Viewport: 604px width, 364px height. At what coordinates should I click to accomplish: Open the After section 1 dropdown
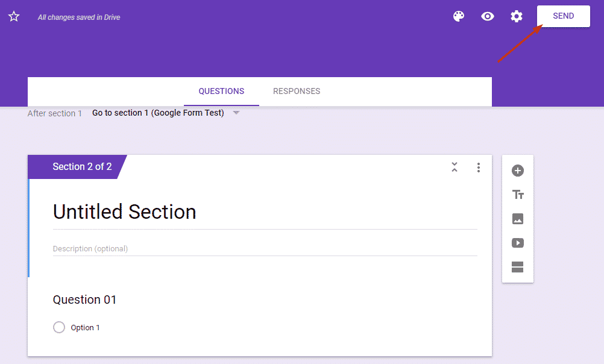point(166,113)
